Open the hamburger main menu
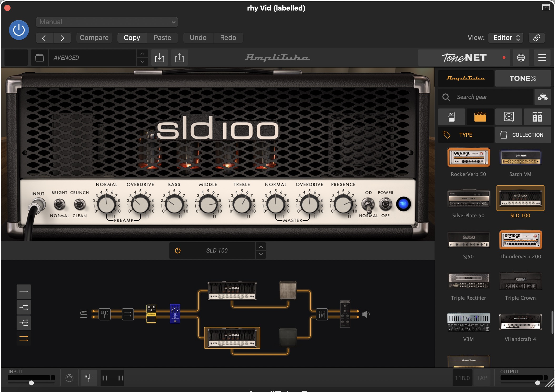 click(542, 58)
